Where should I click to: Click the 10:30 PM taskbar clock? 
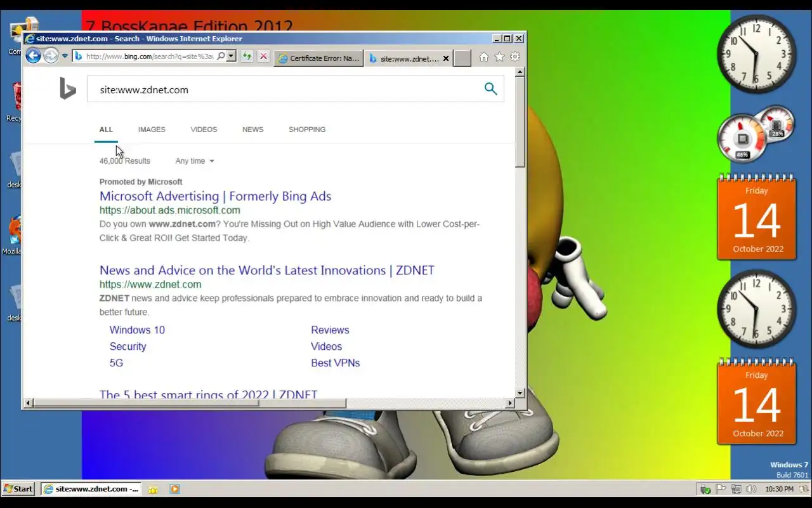click(779, 489)
